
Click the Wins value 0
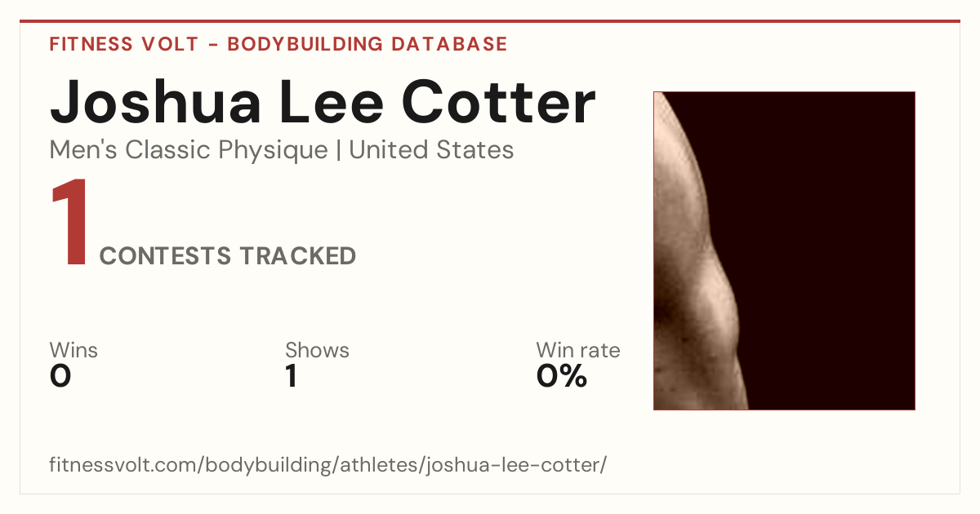click(x=60, y=376)
